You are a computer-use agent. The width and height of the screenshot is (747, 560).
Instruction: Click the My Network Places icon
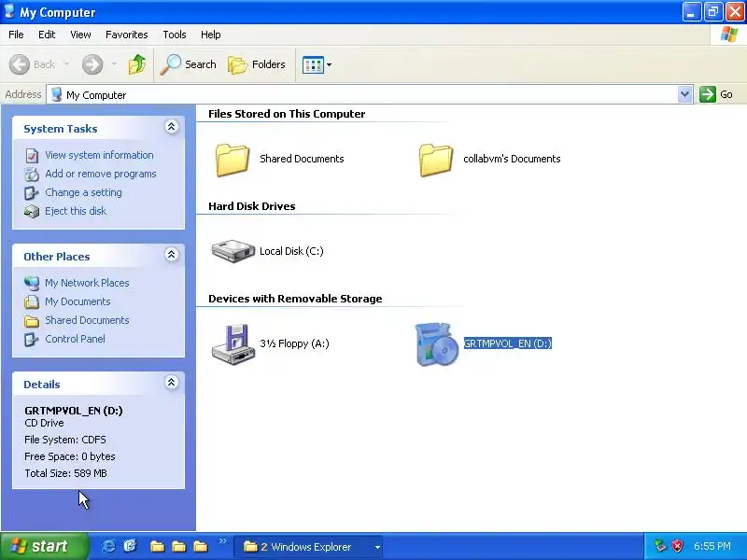pos(32,284)
